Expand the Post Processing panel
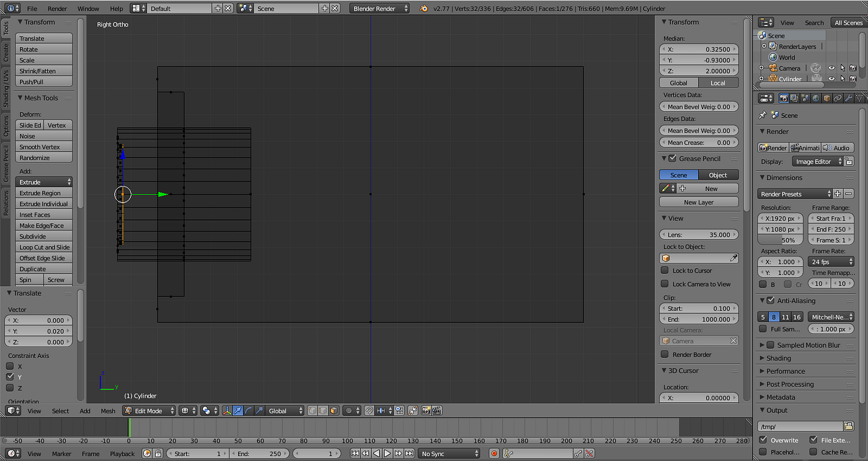The width and height of the screenshot is (868, 461). click(x=790, y=384)
